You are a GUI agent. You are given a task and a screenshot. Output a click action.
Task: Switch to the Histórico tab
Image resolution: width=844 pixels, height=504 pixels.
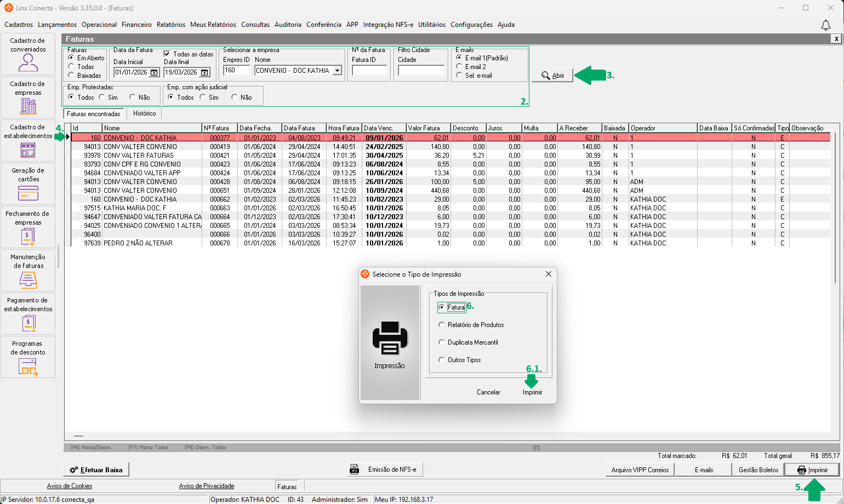[144, 113]
